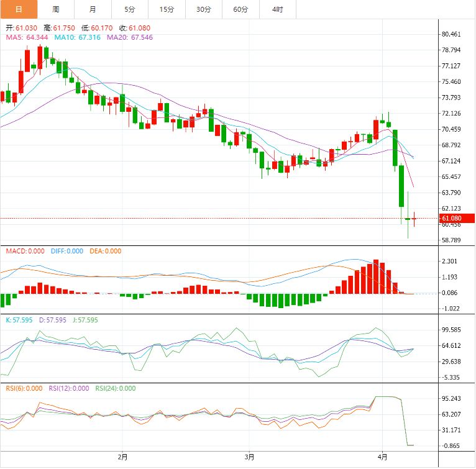Click the MA5: 64.344 indicator label

(27, 37)
